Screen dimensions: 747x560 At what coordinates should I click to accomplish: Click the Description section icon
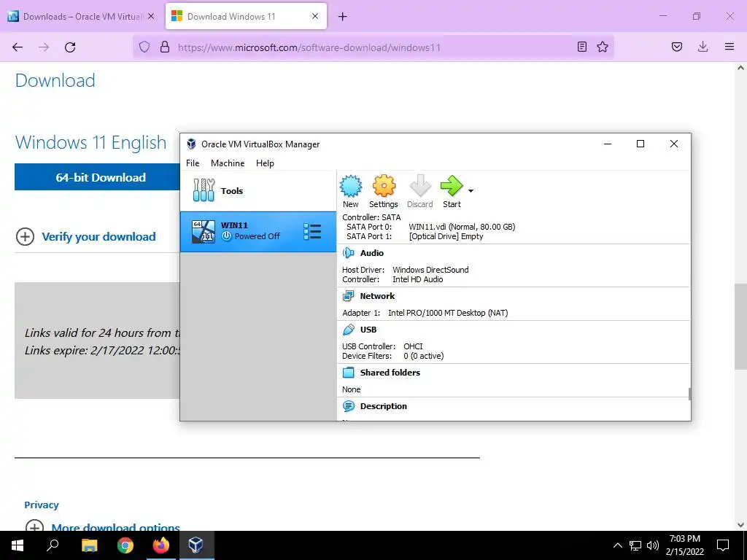click(348, 406)
